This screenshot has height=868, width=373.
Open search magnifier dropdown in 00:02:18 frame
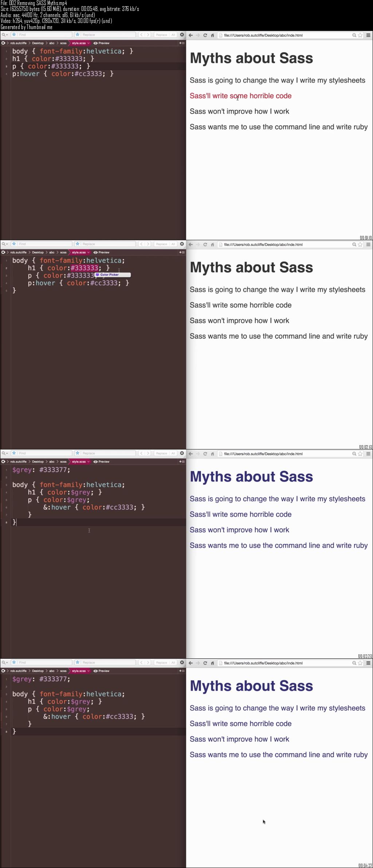(5, 244)
